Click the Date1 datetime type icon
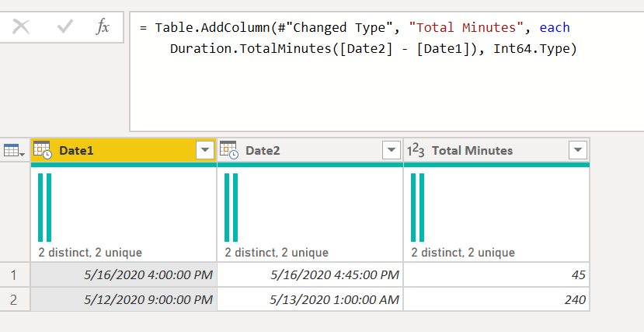644x332 pixels. pos(43,150)
